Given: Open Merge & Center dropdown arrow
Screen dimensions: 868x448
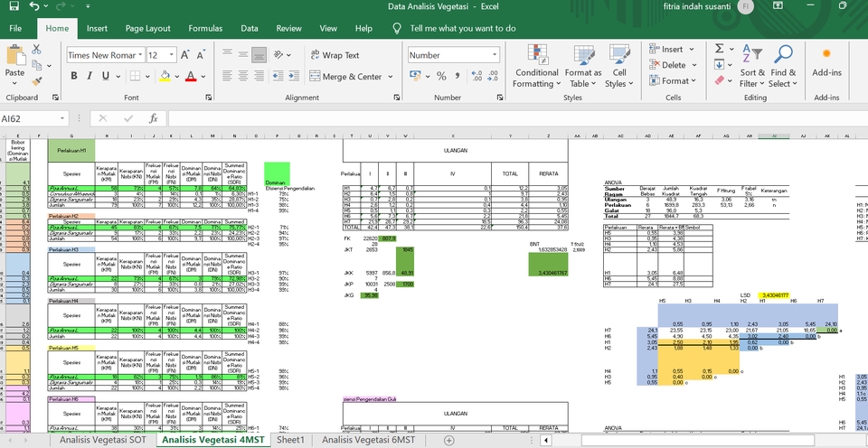Looking at the screenshot, I should pos(391,77).
